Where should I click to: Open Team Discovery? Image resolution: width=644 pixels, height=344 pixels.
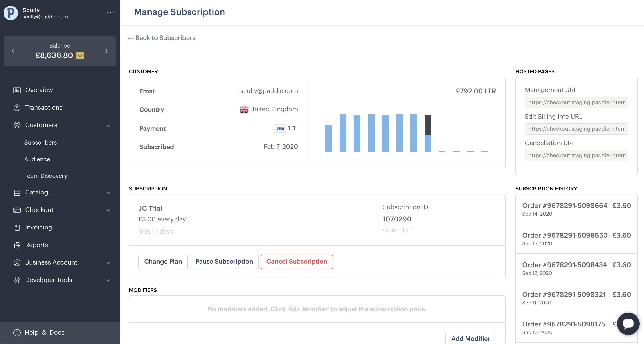pyautogui.click(x=46, y=176)
